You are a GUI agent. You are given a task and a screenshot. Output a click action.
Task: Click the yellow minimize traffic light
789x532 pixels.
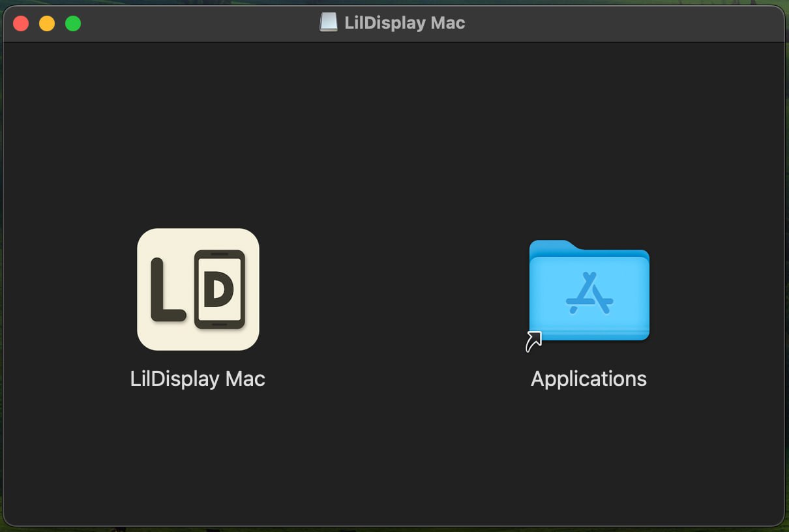(46, 23)
